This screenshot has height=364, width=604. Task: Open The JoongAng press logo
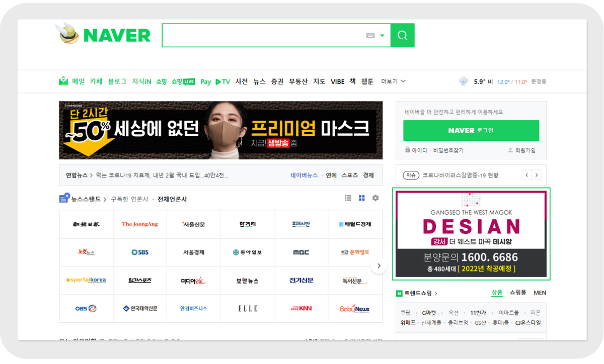[140, 224]
